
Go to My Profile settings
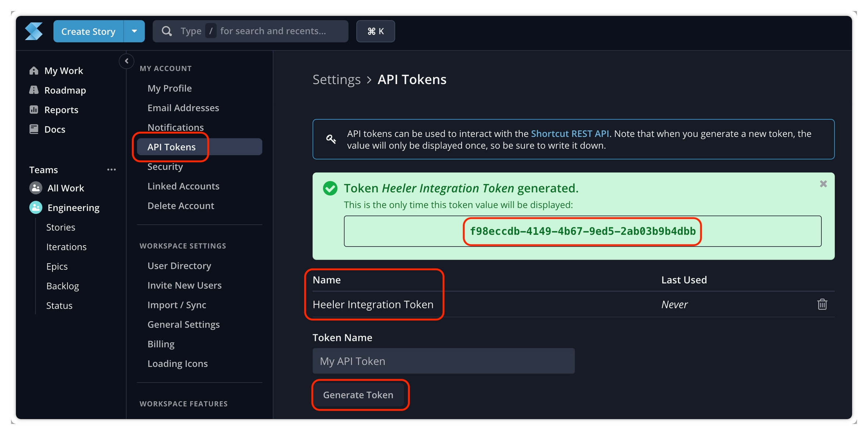170,88
